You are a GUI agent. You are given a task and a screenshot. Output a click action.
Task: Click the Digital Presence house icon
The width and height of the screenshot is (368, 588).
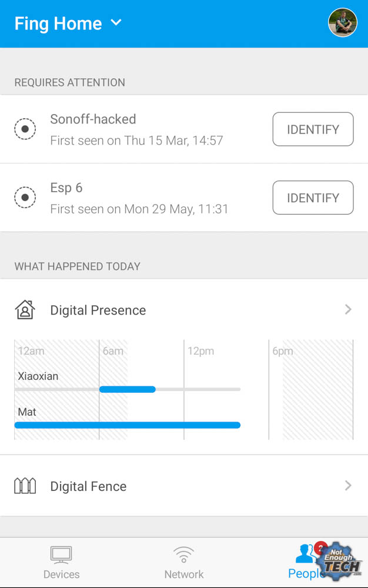pyautogui.click(x=25, y=310)
